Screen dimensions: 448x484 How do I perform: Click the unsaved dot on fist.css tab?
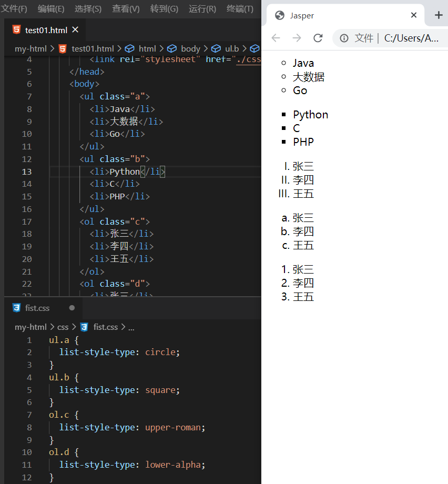pyautogui.click(x=72, y=308)
